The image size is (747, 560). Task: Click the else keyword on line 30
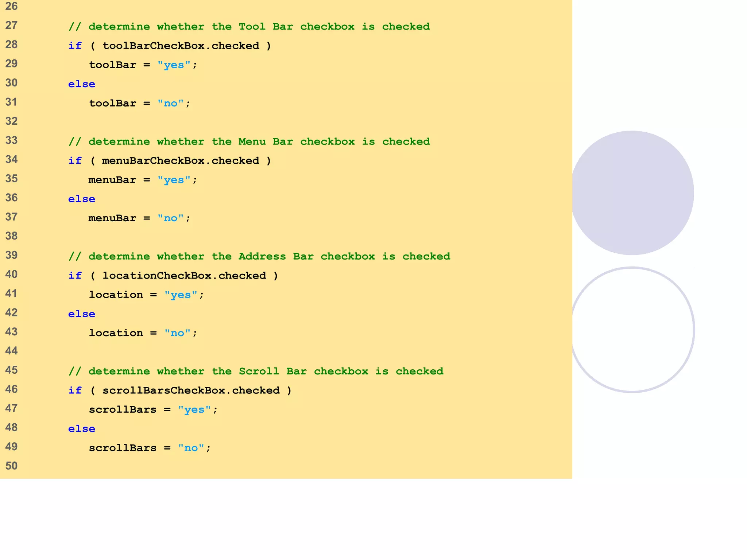(x=82, y=84)
